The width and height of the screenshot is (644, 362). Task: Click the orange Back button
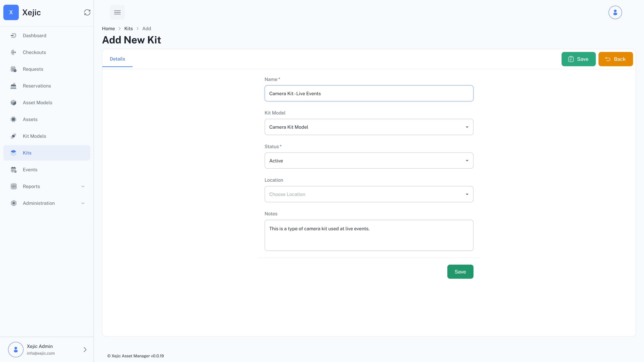(x=615, y=59)
